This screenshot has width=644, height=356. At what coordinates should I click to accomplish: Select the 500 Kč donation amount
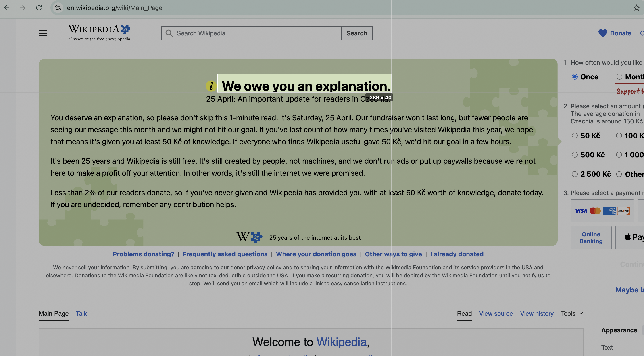click(575, 155)
